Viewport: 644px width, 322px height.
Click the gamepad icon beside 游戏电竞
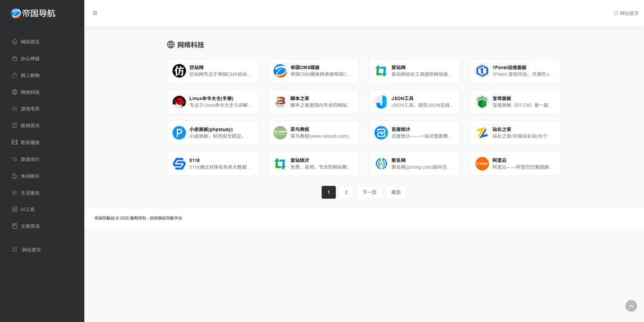(15, 109)
